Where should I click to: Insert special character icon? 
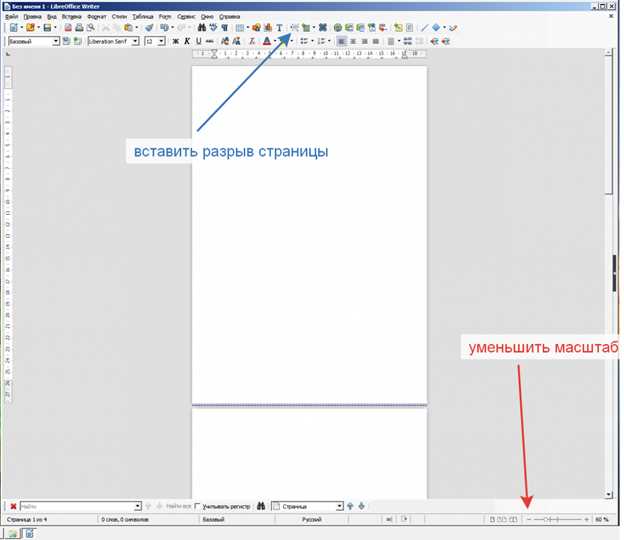323,28
